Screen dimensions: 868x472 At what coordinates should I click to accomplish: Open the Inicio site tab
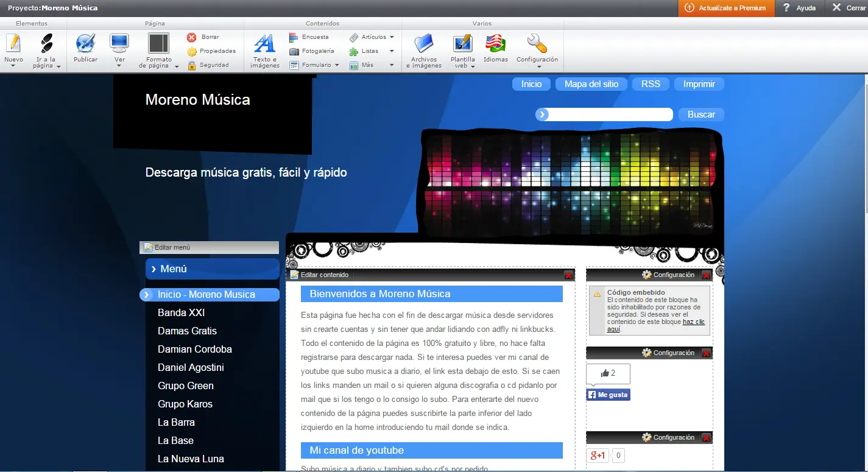click(531, 84)
